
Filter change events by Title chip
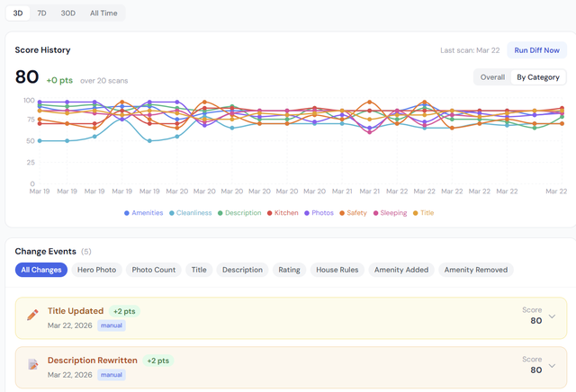tap(199, 270)
